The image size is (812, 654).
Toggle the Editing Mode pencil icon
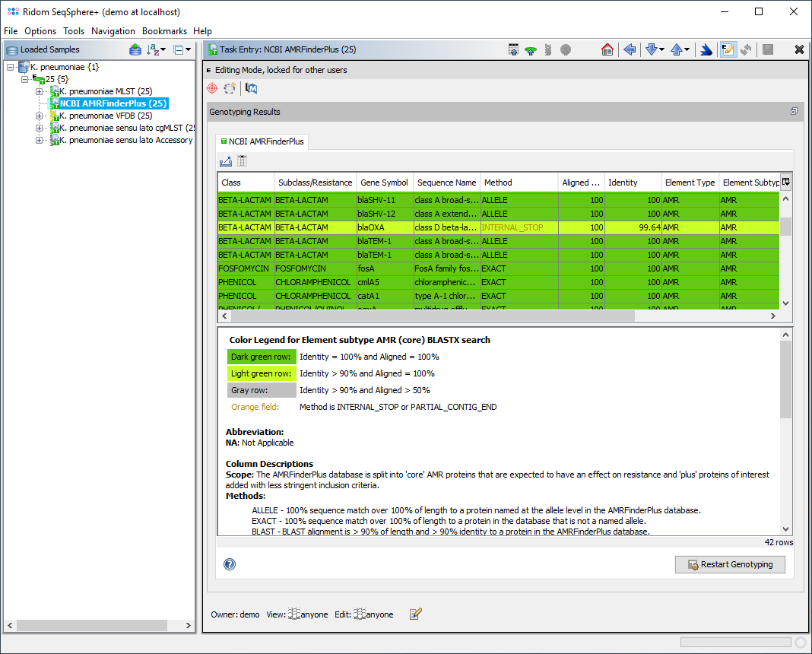(x=728, y=49)
